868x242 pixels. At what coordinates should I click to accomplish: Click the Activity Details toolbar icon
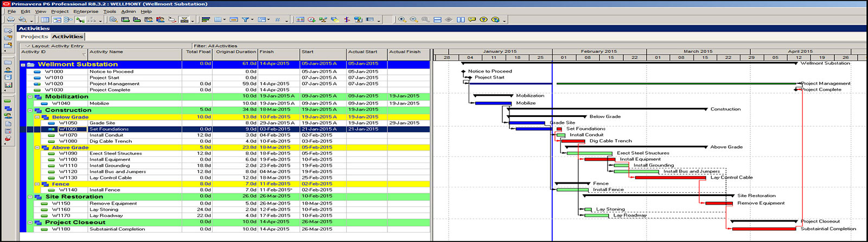pyautogui.click(x=113, y=19)
